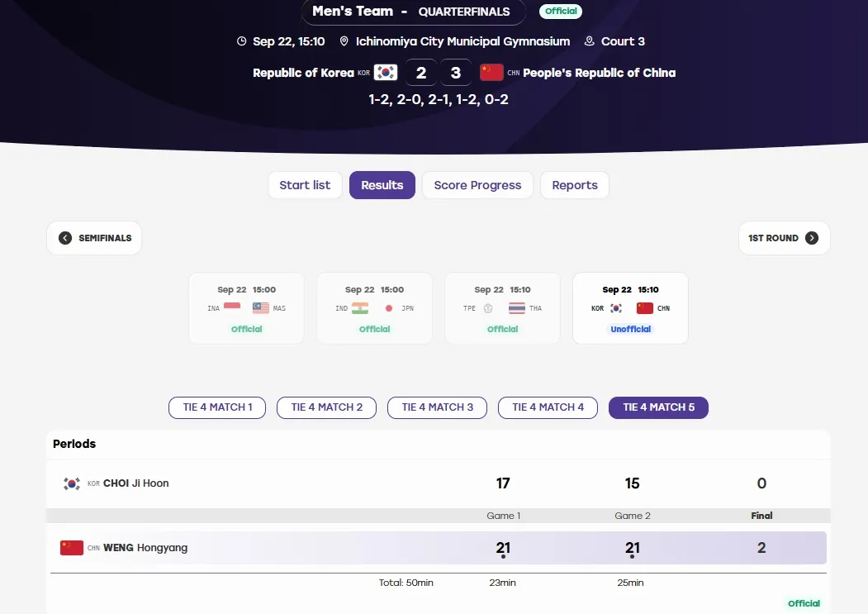Click the court icon beside Court 3

tap(590, 41)
